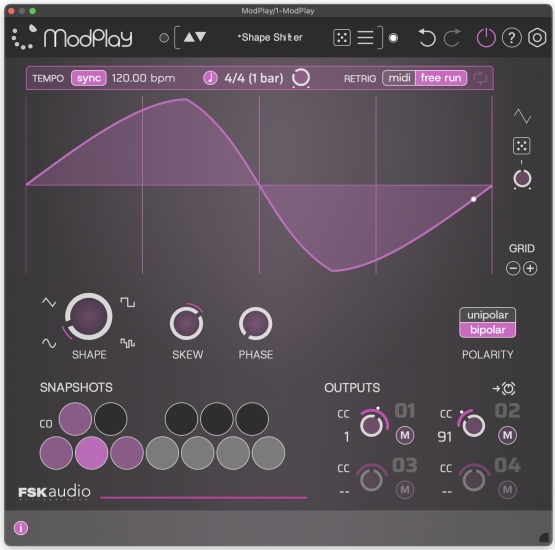This screenshot has width=555, height=550.
Task: Toggle the plugin power button
Action: [486, 38]
